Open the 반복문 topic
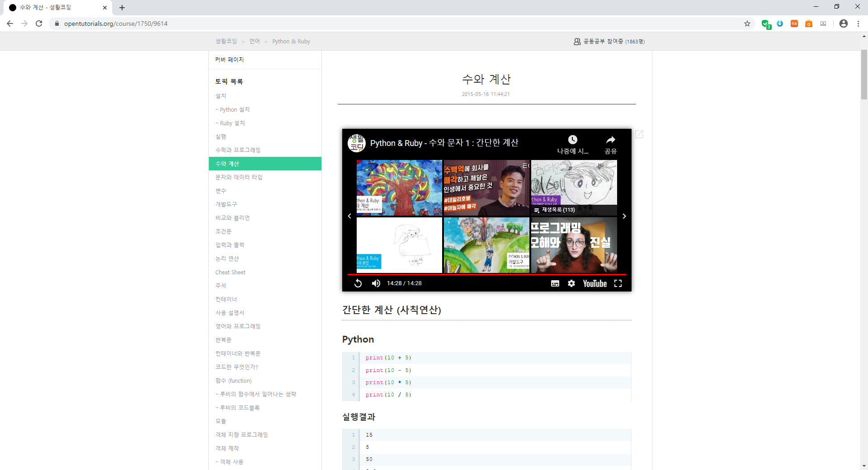This screenshot has width=868, height=470. point(223,340)
